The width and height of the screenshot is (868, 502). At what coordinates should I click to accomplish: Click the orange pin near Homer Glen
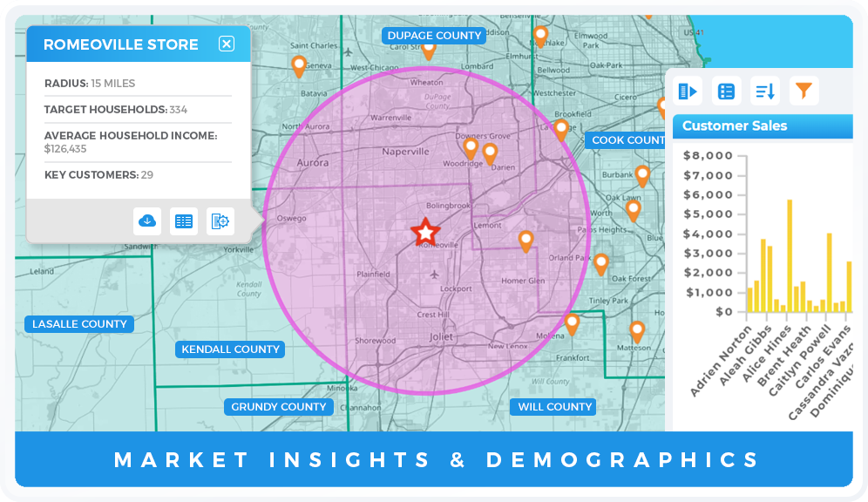pos(526,240)
